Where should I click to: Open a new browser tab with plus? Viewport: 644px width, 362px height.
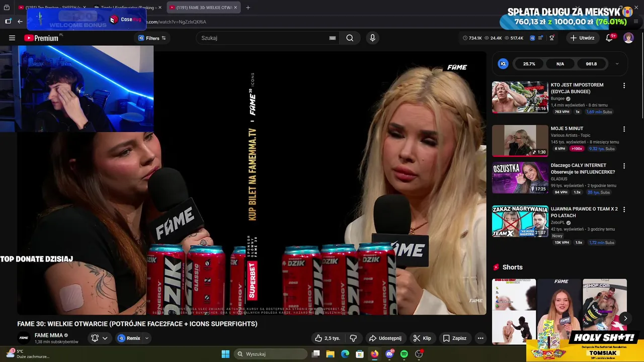[x=248, y=8]
